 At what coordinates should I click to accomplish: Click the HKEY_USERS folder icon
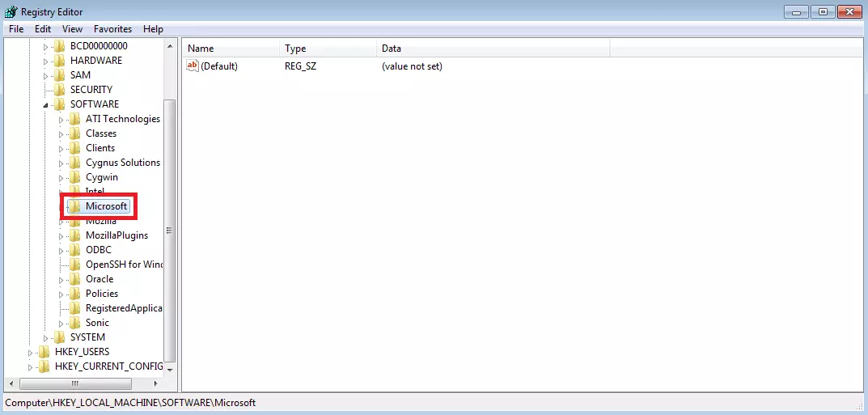coord(44,352)
